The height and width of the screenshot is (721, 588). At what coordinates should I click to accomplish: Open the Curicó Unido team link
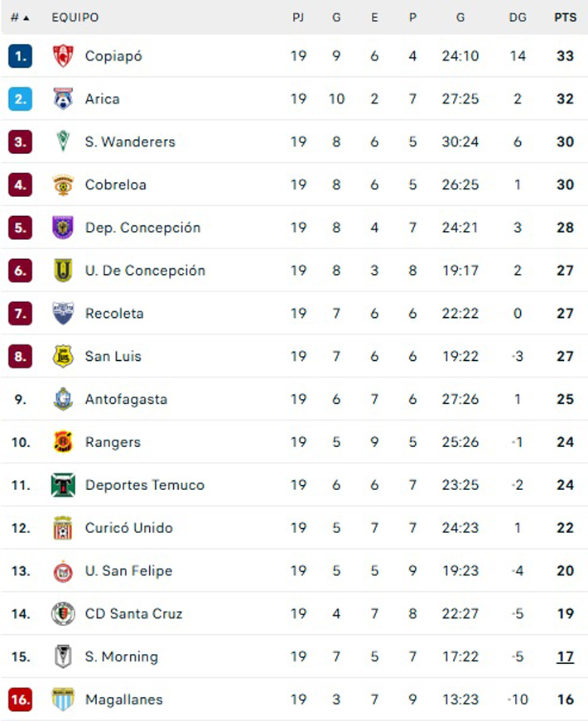click(129, 528)
